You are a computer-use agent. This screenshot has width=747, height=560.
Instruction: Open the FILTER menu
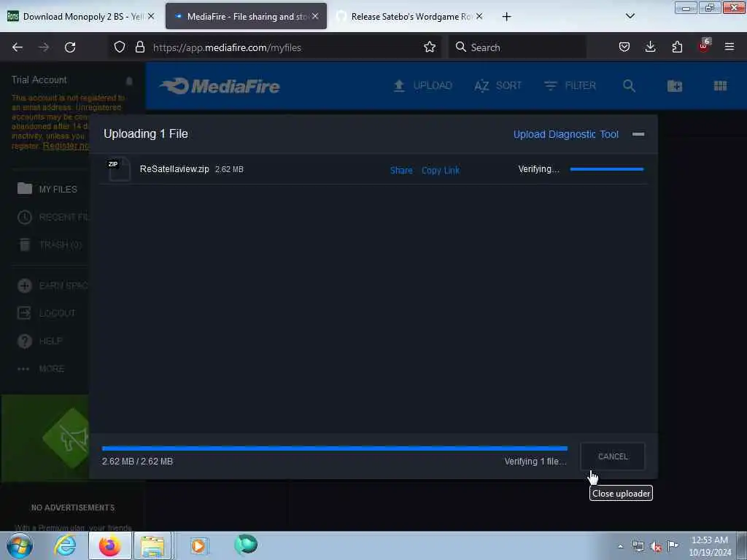point(570,86)
